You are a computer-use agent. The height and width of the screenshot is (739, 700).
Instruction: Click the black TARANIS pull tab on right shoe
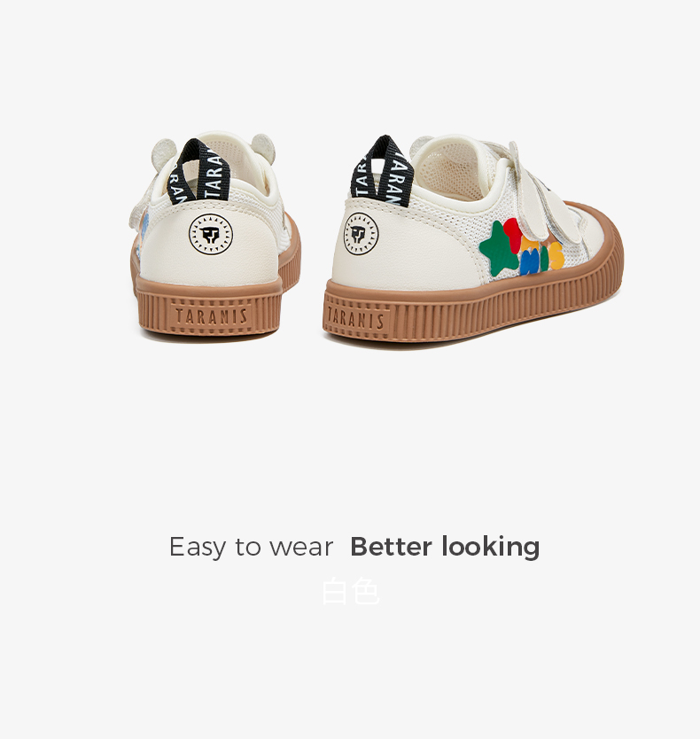click(381, 171)
